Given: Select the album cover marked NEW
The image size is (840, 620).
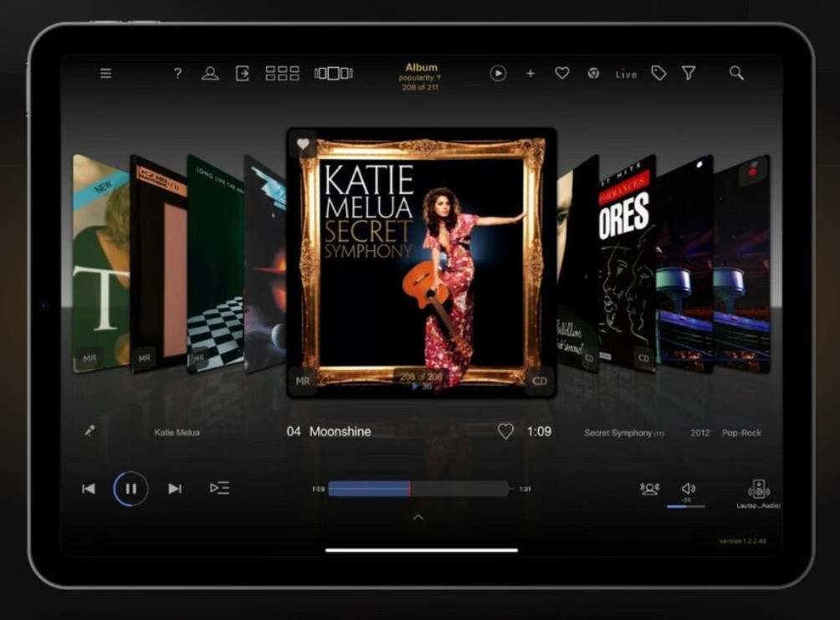Looking at the screenshot, I should pos(100,264).
